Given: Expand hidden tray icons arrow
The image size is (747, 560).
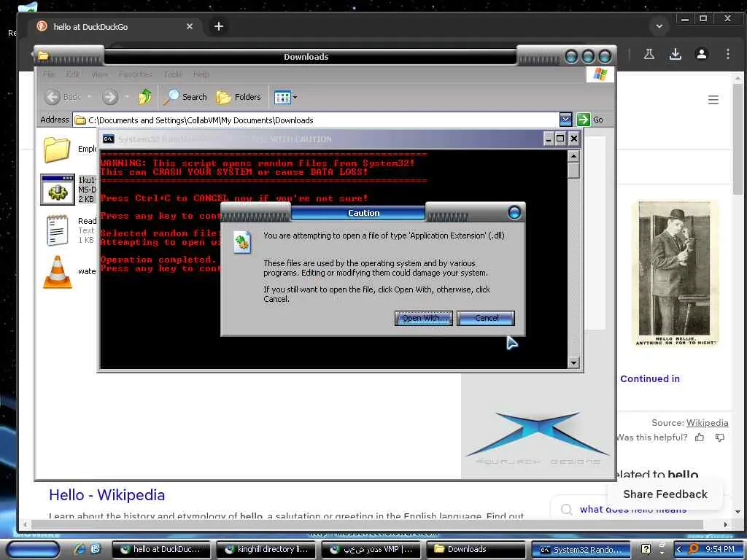Looking at the screenshot, I should [x=679, y=550].
